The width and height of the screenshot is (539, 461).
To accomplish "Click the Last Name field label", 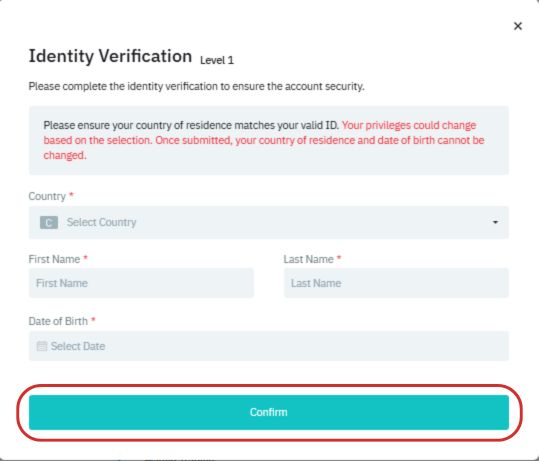I will tap(308, 259).
